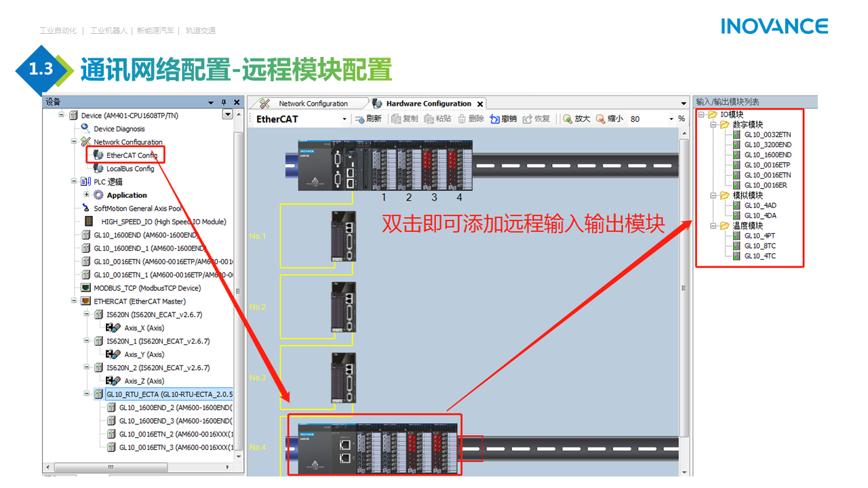The width and height of the screenshot is (868, 488).
Task: Click the refresh (刷新) toolbar icon
Action: (359, 119)
